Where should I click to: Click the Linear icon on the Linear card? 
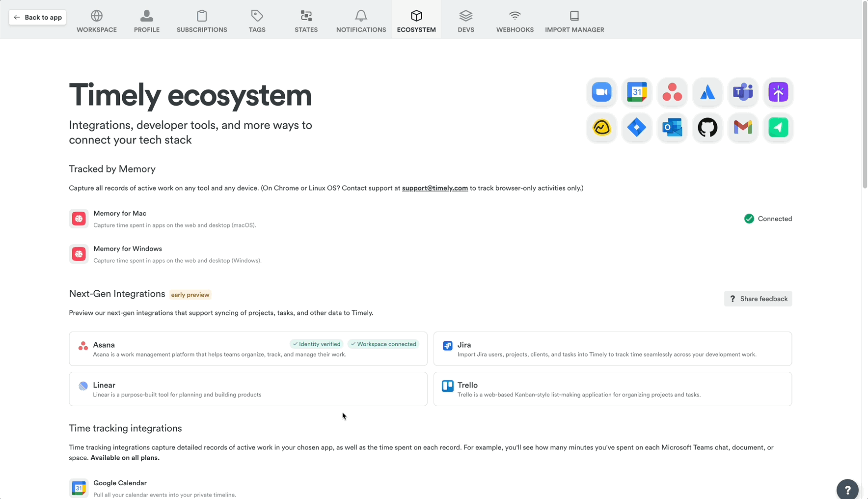coord(83,386)
